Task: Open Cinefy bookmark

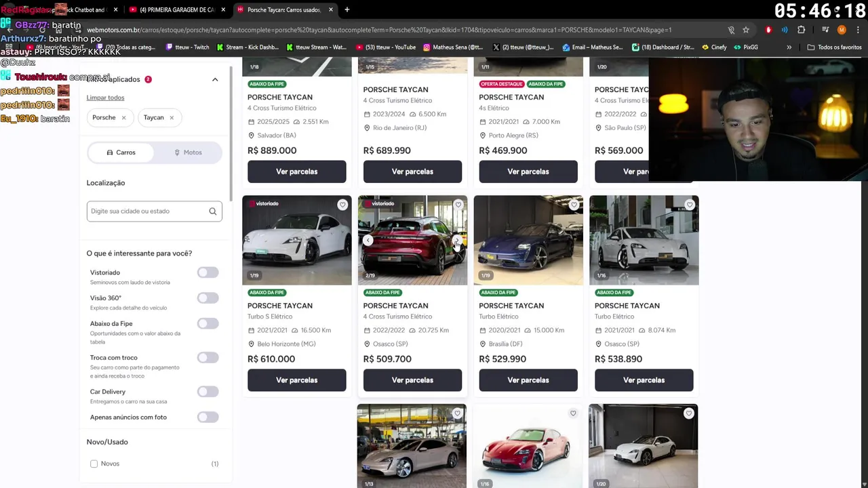Action: click(715, 47)
